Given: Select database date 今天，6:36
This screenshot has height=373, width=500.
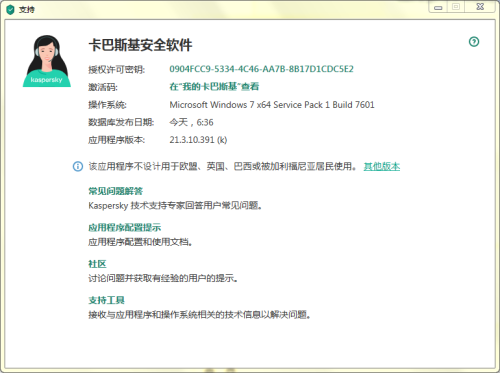Looking at the screenshot, I should 191,122.
